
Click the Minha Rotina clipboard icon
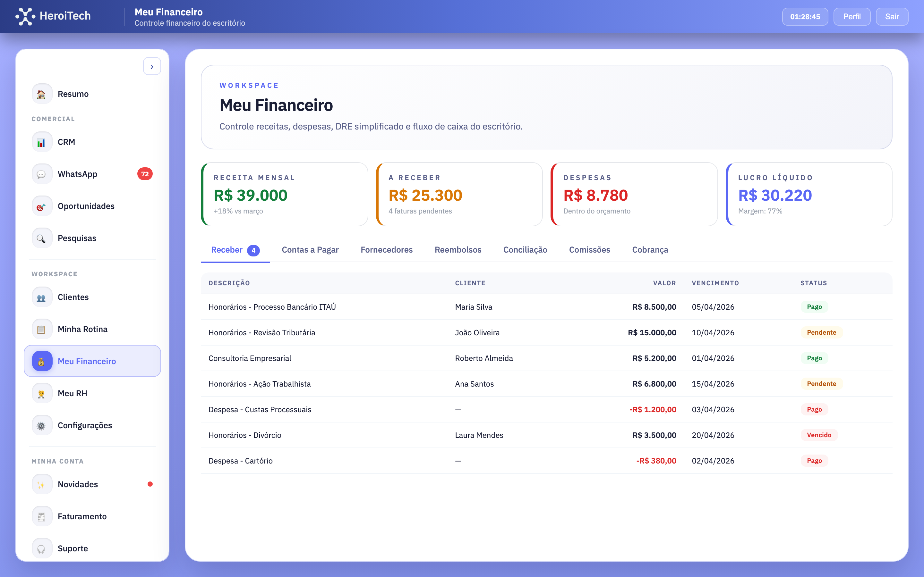[42, 329]
